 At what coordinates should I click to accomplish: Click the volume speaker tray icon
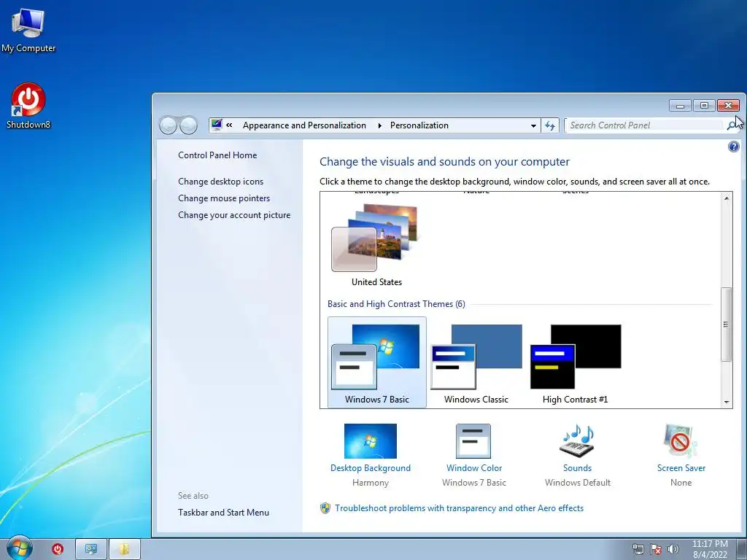click(x=673, y=549)
